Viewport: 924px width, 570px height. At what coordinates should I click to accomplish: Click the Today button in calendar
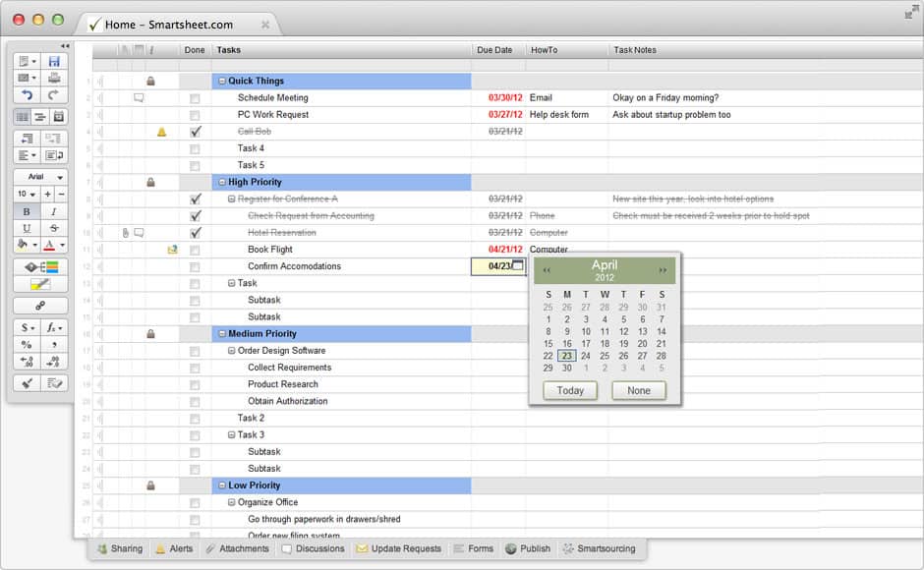(570, 390)
